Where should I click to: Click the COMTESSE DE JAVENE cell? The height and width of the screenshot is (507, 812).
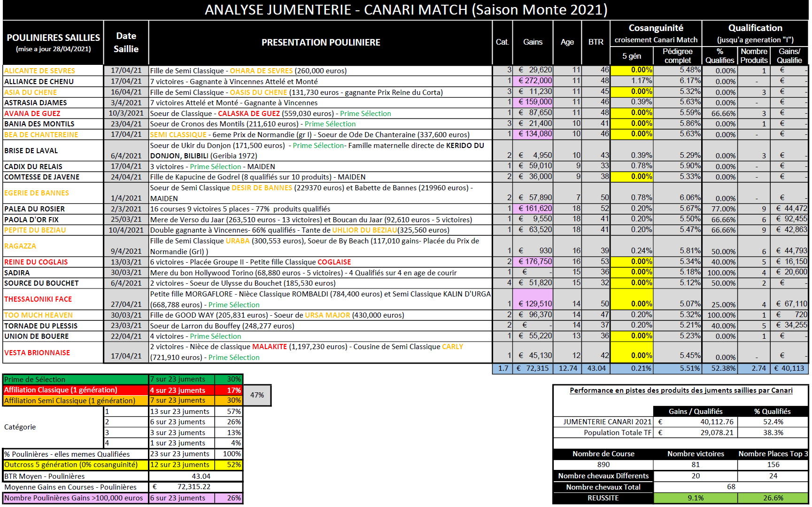pos(53,177)
